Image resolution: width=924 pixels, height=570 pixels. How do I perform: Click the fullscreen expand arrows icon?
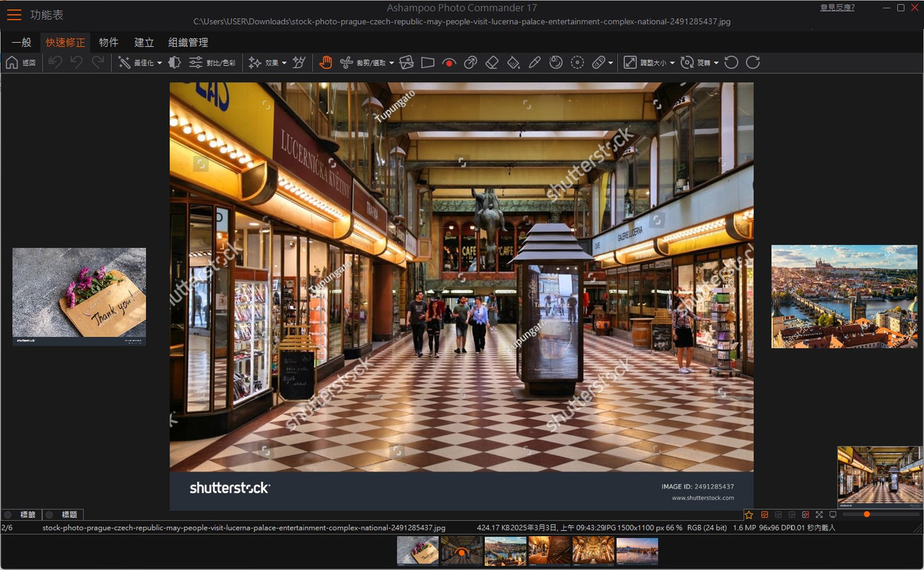[x=819, y=514]
